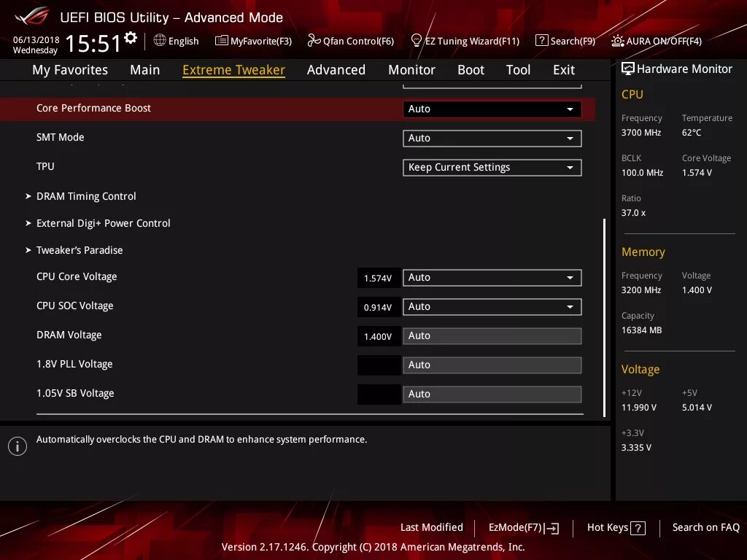The height and width of the screenshot is (560, 747).
Task: Click the CPU SOC Voltage label
Action: pyautogui.click(x=75, y=306)
